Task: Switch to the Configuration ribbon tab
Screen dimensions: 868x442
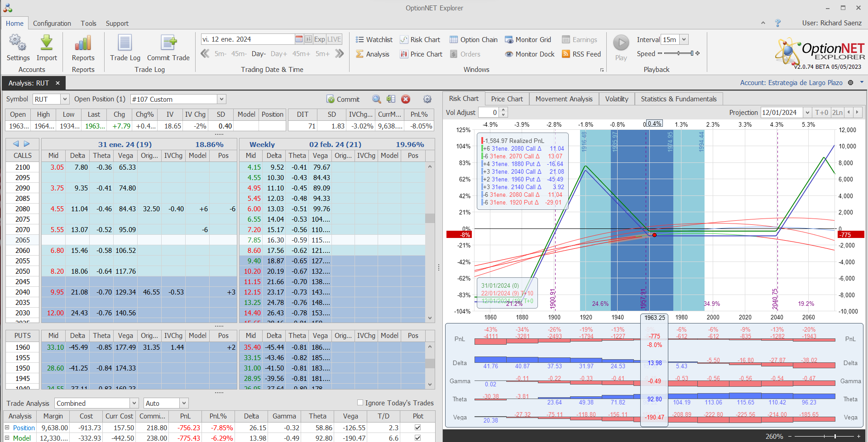Action: pos(52,24)
